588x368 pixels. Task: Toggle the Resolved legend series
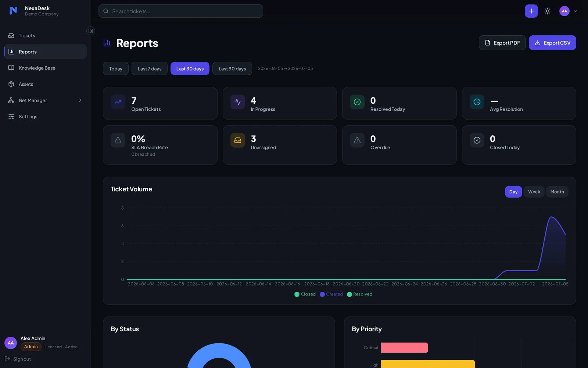pos(359,294)
